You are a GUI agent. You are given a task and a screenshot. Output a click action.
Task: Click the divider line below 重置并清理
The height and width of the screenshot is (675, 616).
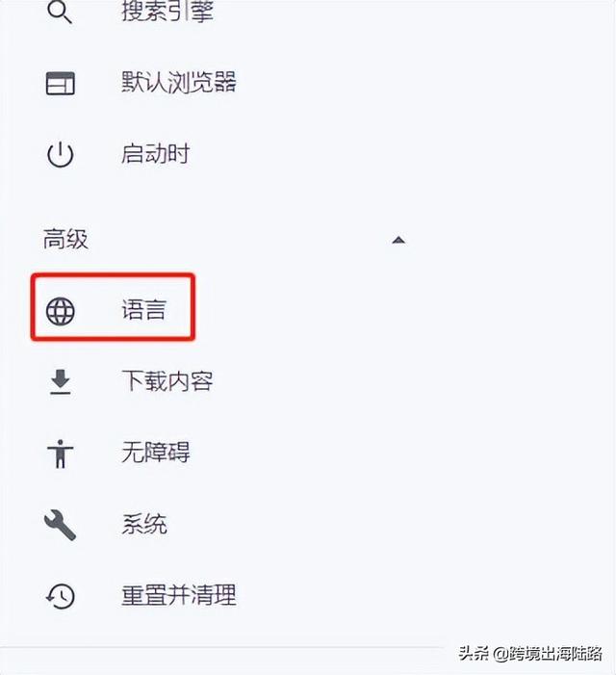tap(221, 647)
